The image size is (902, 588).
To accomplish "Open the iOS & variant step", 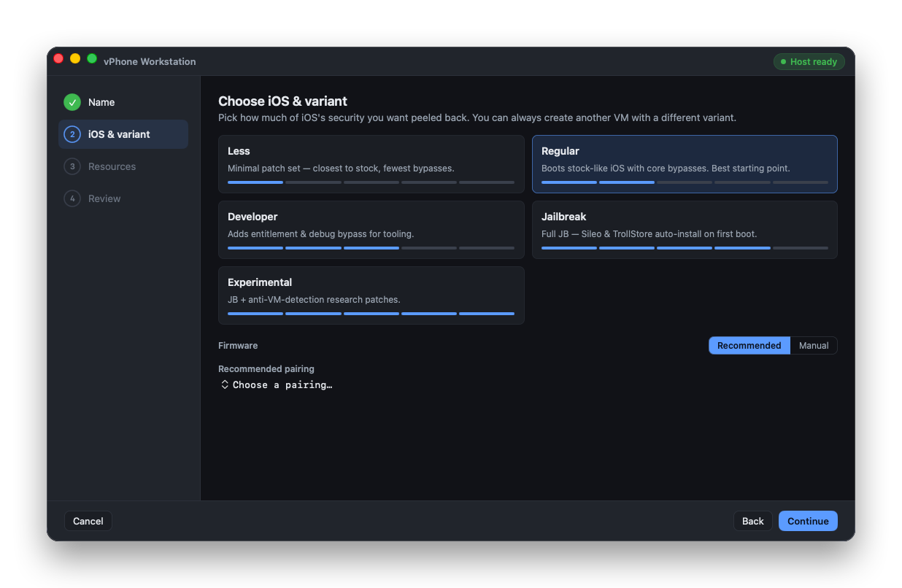I will (123, 134).
